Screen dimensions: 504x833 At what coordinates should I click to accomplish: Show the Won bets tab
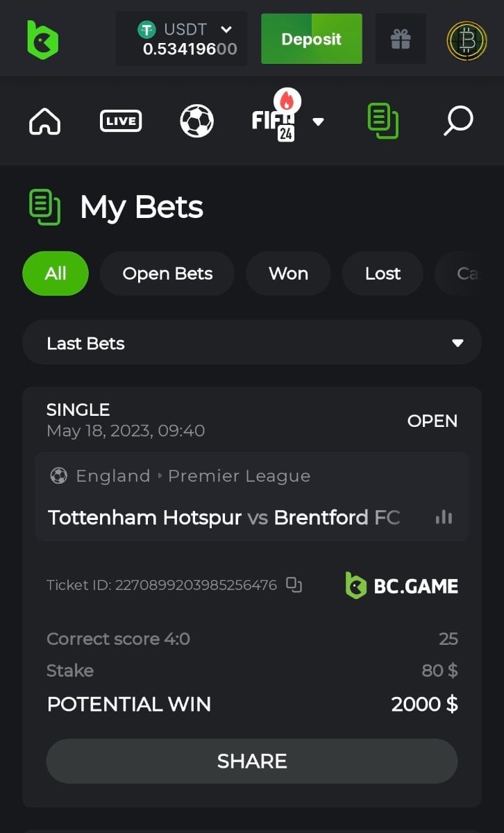pos(288,274)
